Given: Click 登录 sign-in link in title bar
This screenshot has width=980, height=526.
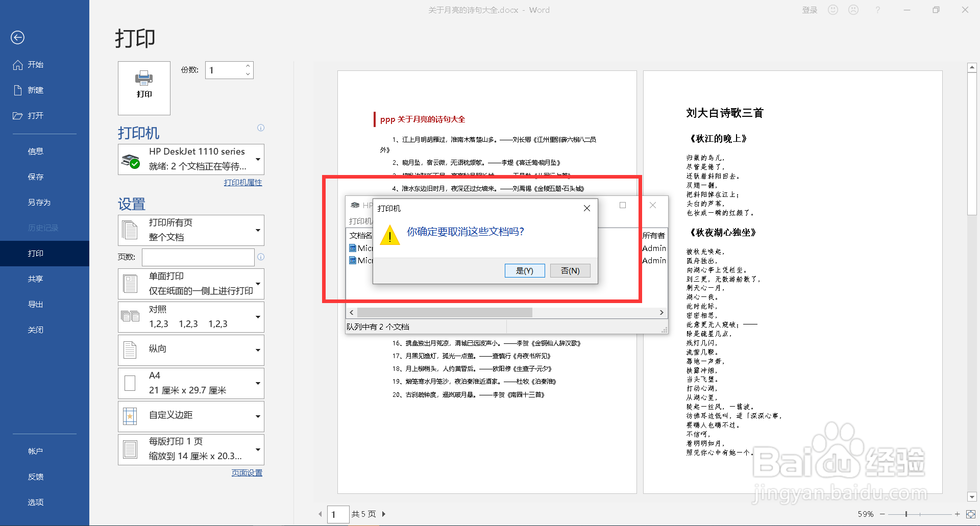Looking at the screenshot, I should pyautogui.click(x=810, y=10).
